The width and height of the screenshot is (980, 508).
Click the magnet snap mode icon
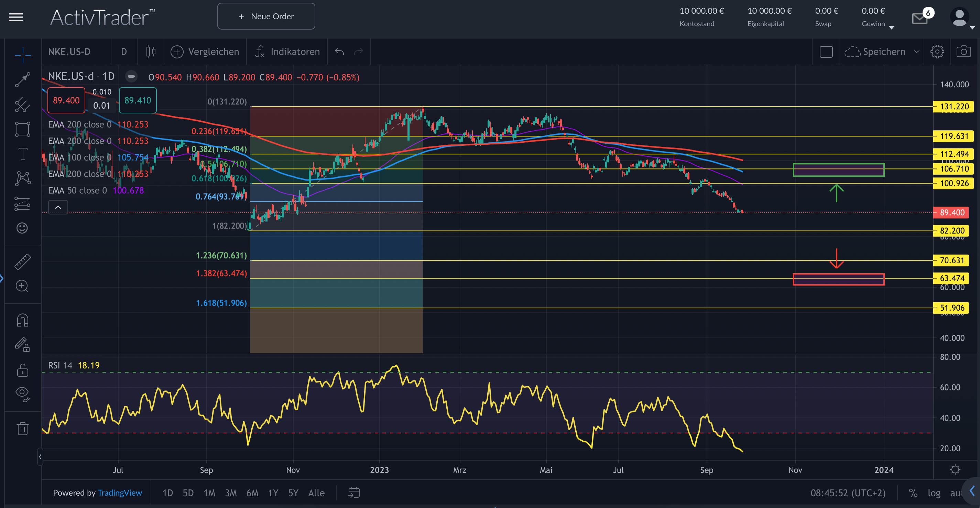22,320
